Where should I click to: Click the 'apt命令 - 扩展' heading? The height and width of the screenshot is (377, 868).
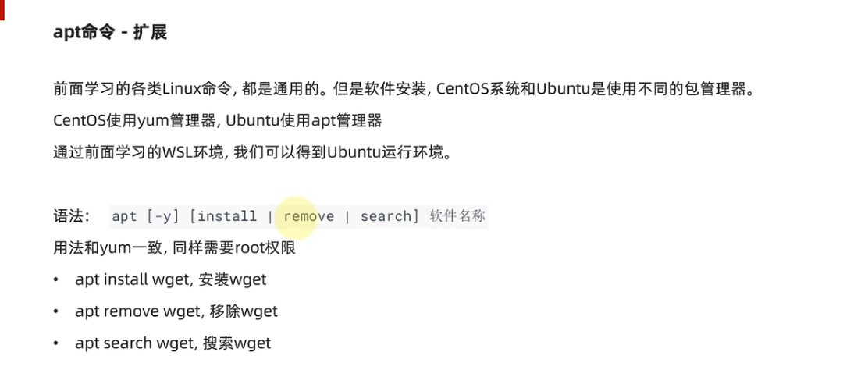click(110, 33)
